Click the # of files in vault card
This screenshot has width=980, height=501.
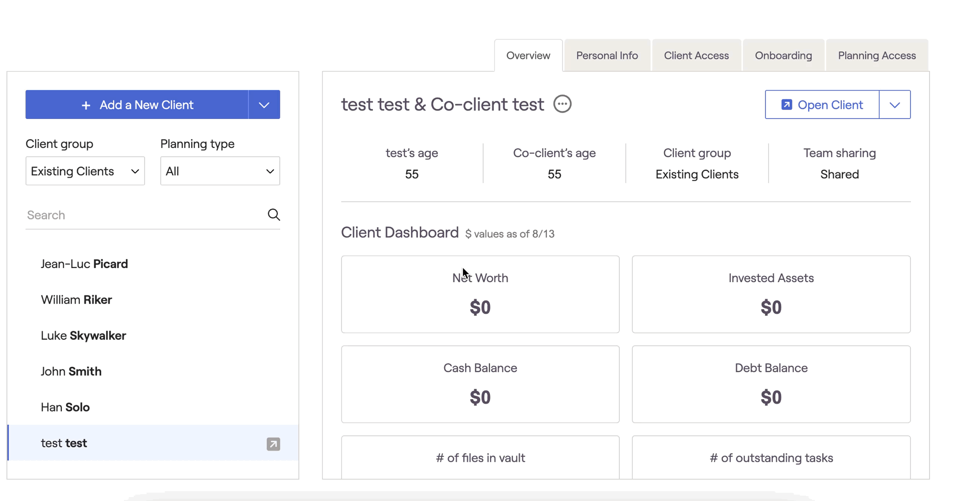[480, 457]
